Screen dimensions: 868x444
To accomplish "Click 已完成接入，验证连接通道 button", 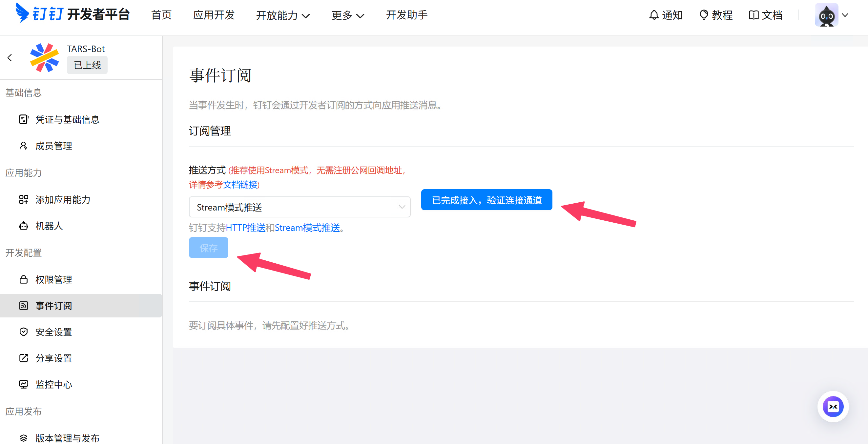I will coord(486,200).
